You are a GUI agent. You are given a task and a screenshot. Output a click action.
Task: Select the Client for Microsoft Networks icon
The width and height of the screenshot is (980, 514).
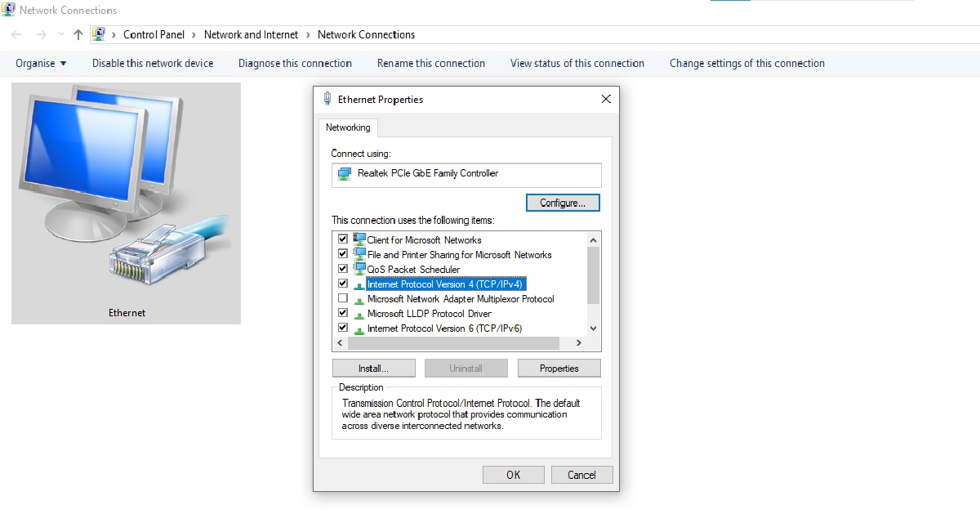click(359, 239)
